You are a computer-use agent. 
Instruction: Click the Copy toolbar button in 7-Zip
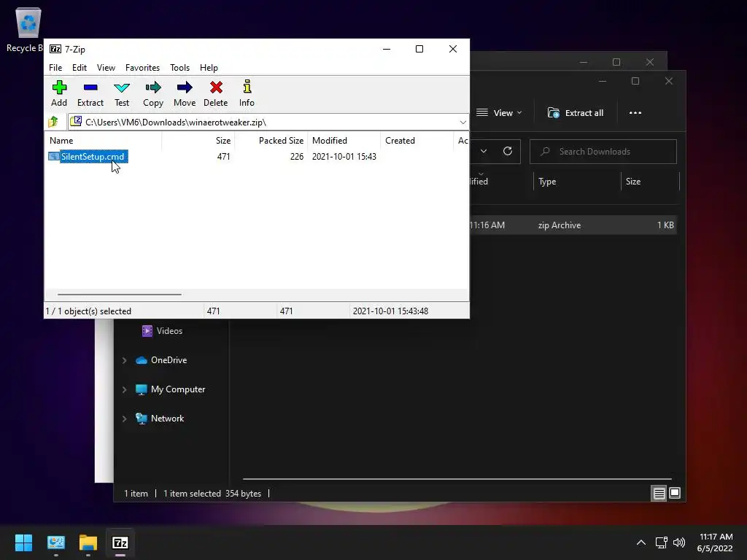[153, 93]
